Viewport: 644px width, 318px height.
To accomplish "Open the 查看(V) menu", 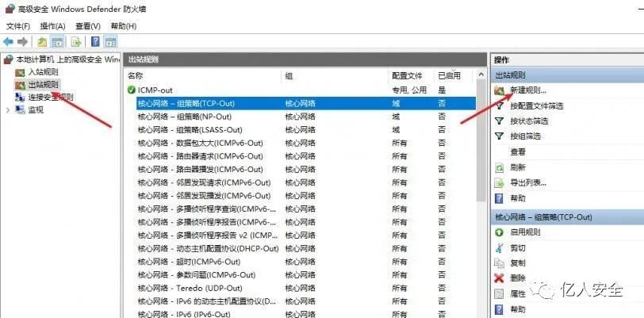I will coord(88,26).
